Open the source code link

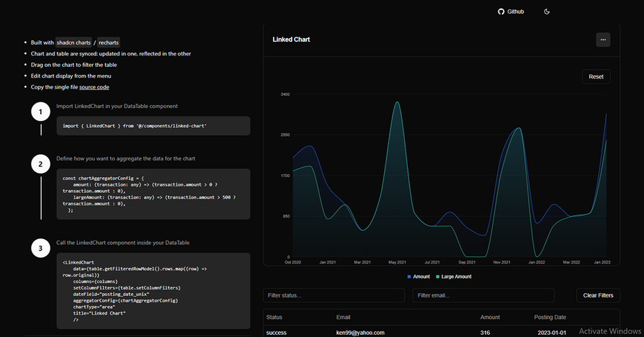pyautogui.click(x=94, y=87)
